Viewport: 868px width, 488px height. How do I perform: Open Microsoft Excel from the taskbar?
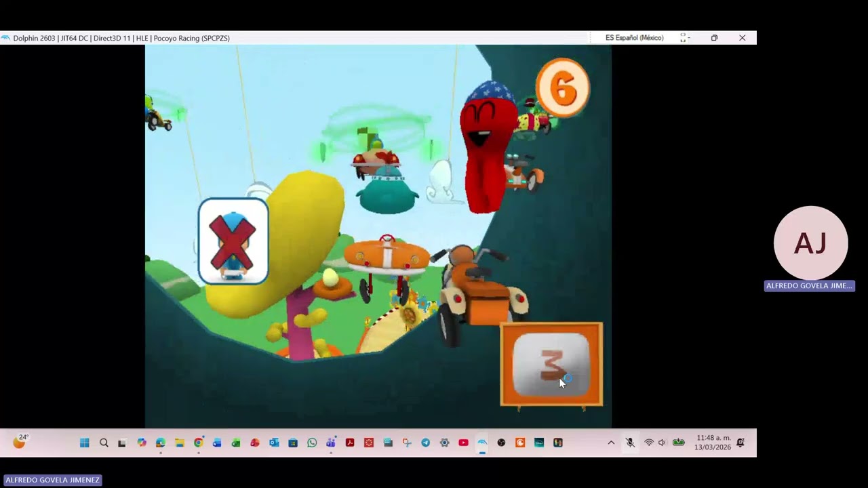pyautogui.click(x=236, y=443)
